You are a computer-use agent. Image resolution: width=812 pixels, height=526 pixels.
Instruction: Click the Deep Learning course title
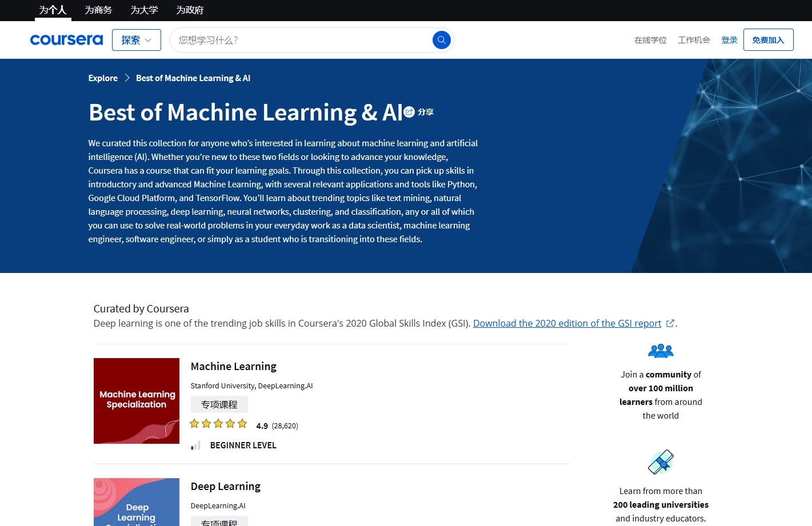click(226, 487)
